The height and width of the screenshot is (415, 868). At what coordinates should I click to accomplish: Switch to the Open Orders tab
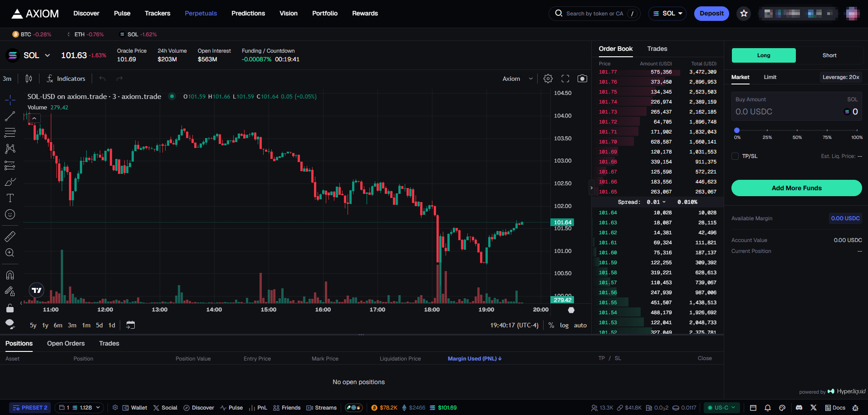[66, 343]
